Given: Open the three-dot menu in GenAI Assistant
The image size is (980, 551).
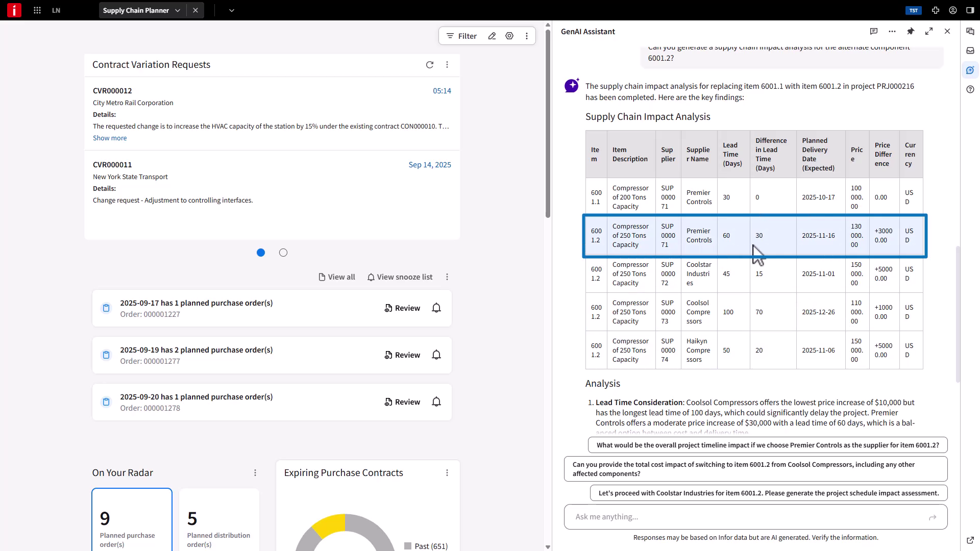Looking at the screenshot, I should tap(892, 31).
